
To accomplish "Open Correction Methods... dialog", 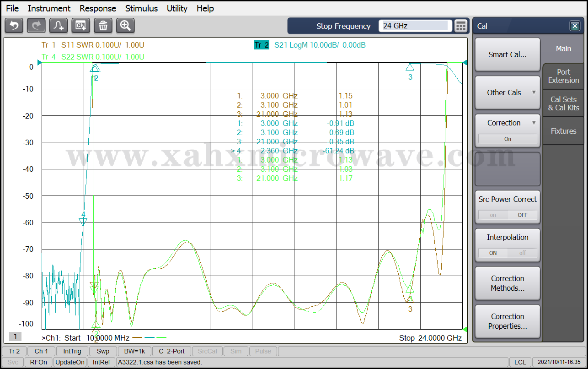I will tap(508, 283).
